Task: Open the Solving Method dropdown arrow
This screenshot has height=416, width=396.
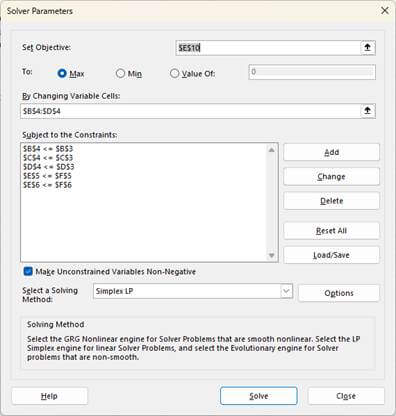Action: 286,291
